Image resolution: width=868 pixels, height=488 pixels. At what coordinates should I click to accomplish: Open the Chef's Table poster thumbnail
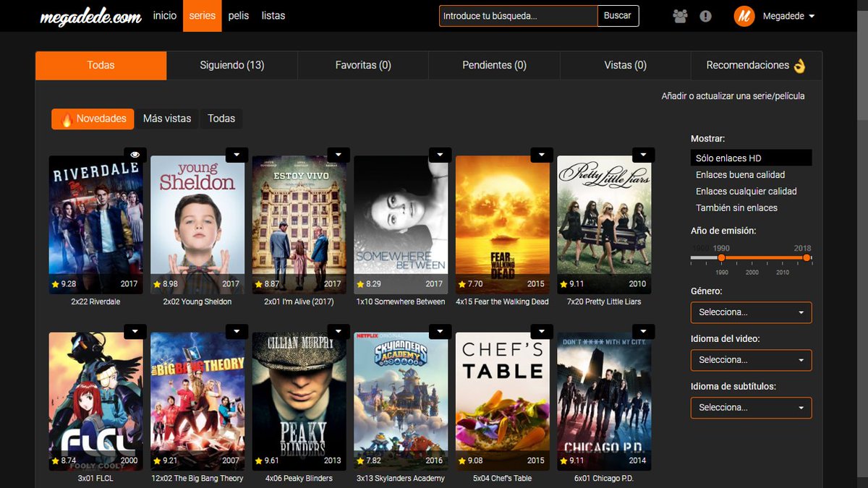[503, 401]
